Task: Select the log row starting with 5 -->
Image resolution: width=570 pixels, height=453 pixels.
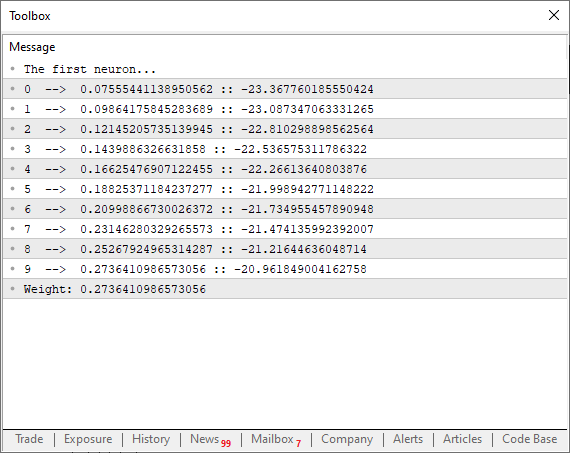Action: [x=285, y=189]
